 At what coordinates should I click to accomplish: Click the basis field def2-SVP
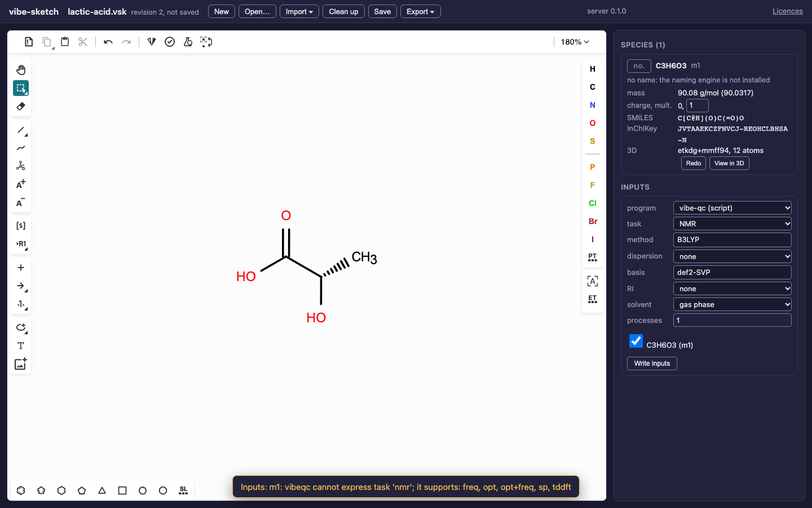732,272
